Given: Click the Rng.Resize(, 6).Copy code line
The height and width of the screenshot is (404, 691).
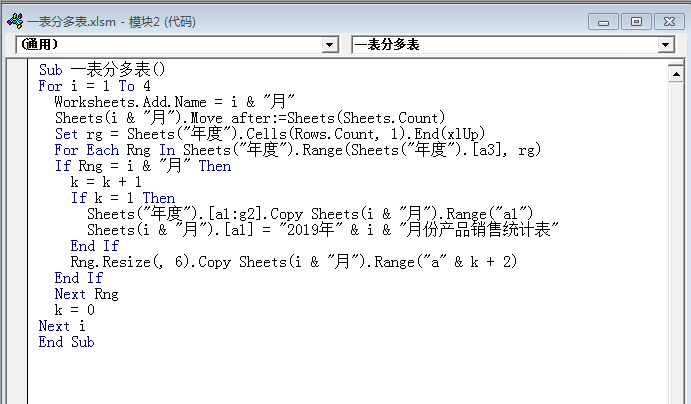Looking at the screenshot, I should click(x=294, y=262).
